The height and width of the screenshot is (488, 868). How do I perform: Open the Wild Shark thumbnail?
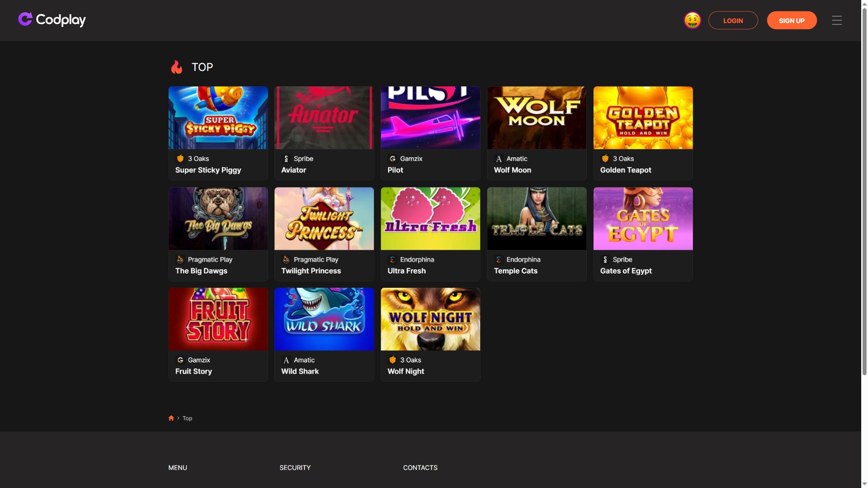pyautogui.click(x=324, y=319)
